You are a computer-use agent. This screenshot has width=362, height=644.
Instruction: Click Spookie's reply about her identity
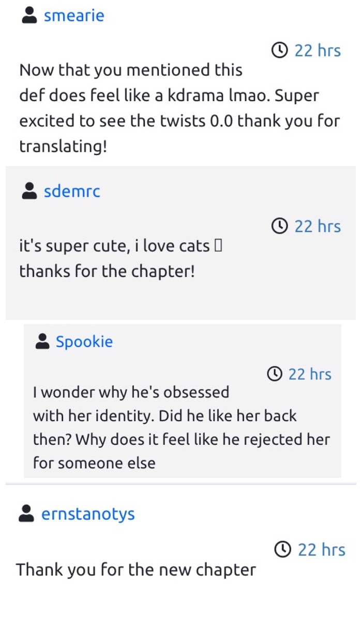(x=181, y=428)
